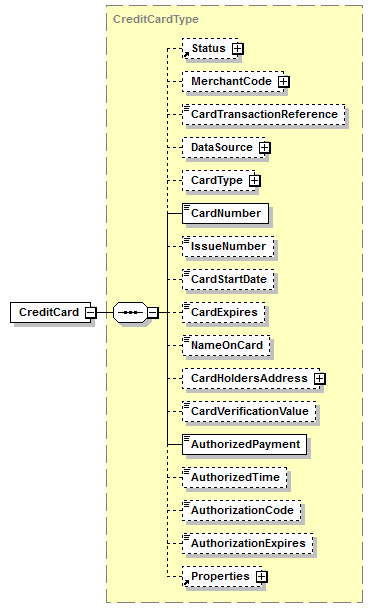The width and height of the screenshot is (373, 608).
Task: Collapse the sequence compositor minus box
Action: click(x=153, y=313)
